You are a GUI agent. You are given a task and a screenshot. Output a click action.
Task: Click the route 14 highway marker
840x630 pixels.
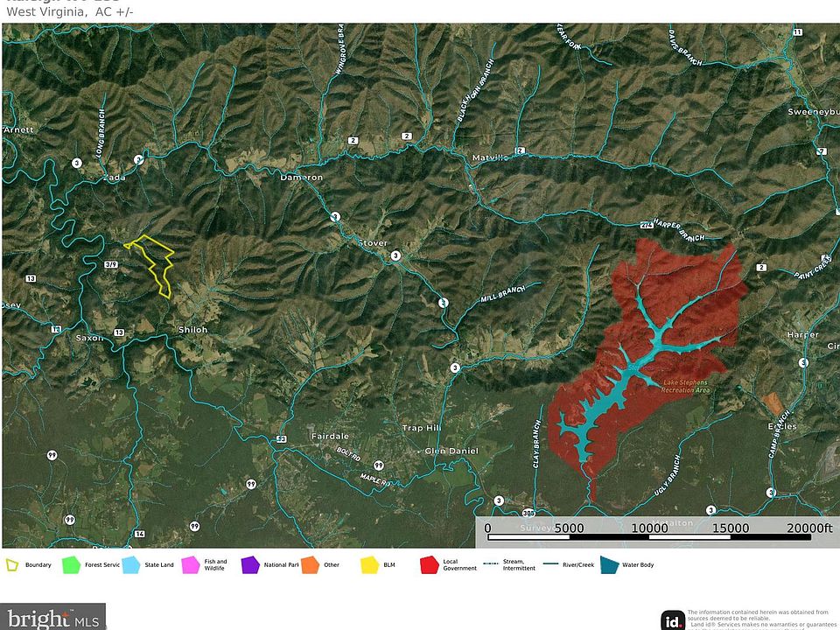pos(139,534)
